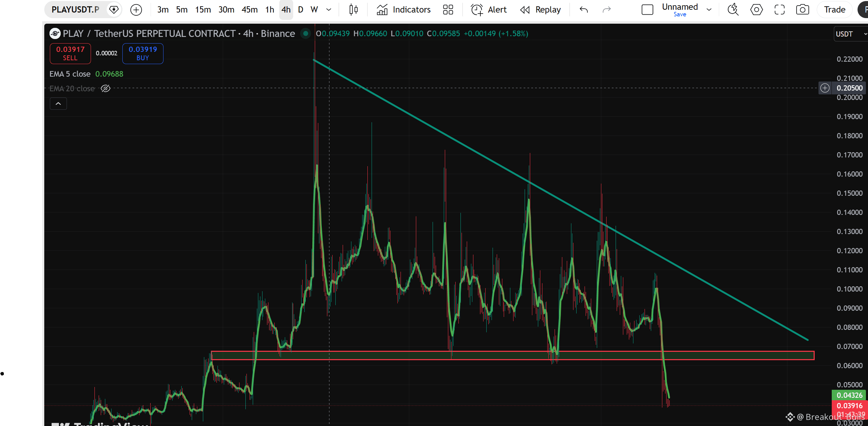This screenshot has width=868, height=426.
Task: Expand the timeframe interval dropdown
Action: [328, 9]
